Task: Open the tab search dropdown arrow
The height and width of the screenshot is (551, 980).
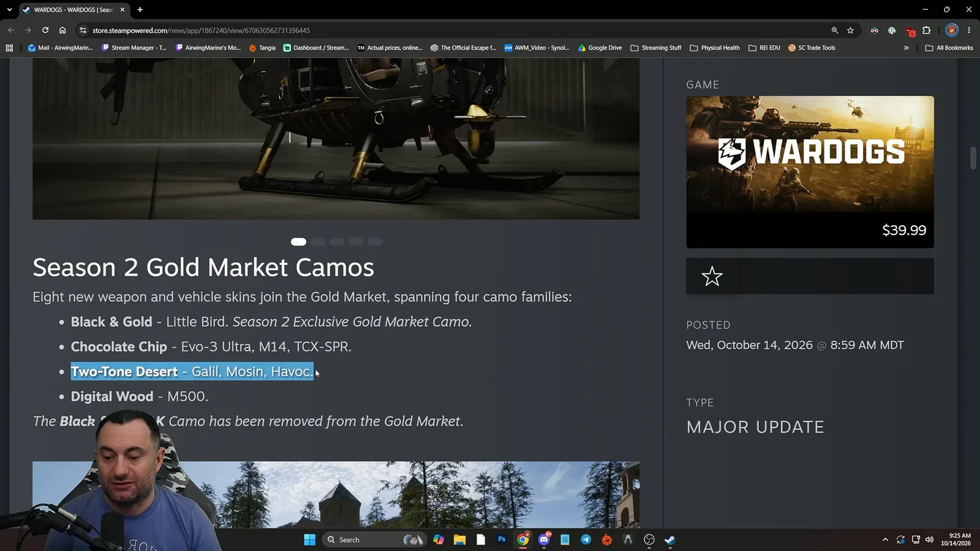Action: (x=9, y=9)
